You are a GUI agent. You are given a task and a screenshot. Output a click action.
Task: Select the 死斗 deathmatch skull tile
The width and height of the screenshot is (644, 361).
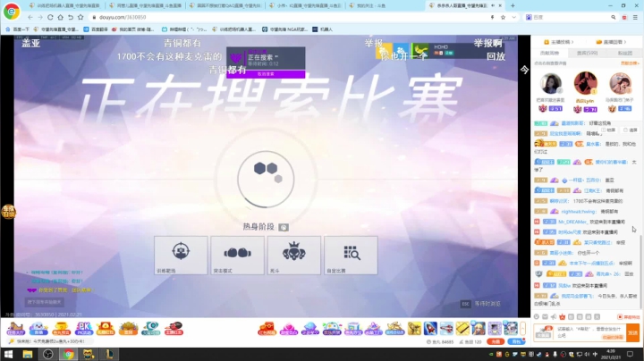(x=294, y=256)
